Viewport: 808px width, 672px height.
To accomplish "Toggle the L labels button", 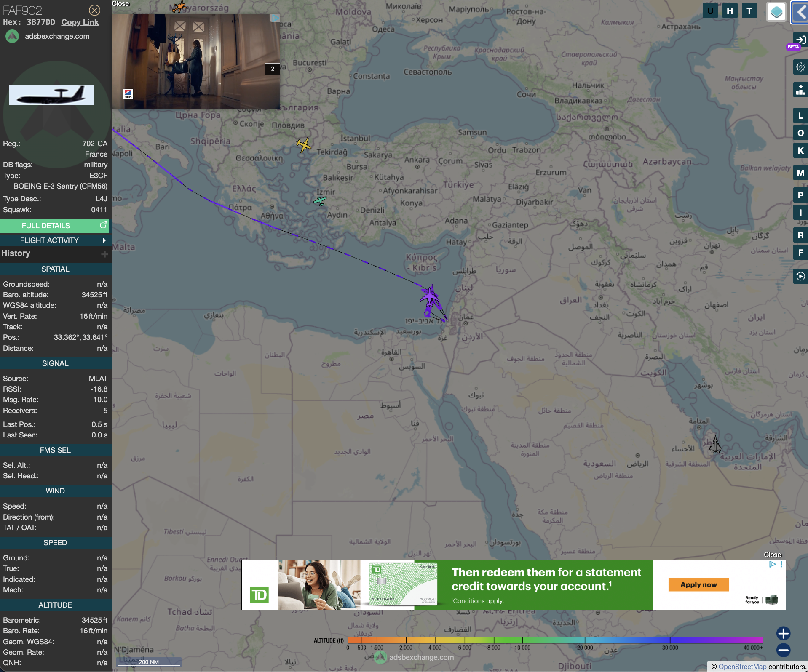I will click(800, 116).
